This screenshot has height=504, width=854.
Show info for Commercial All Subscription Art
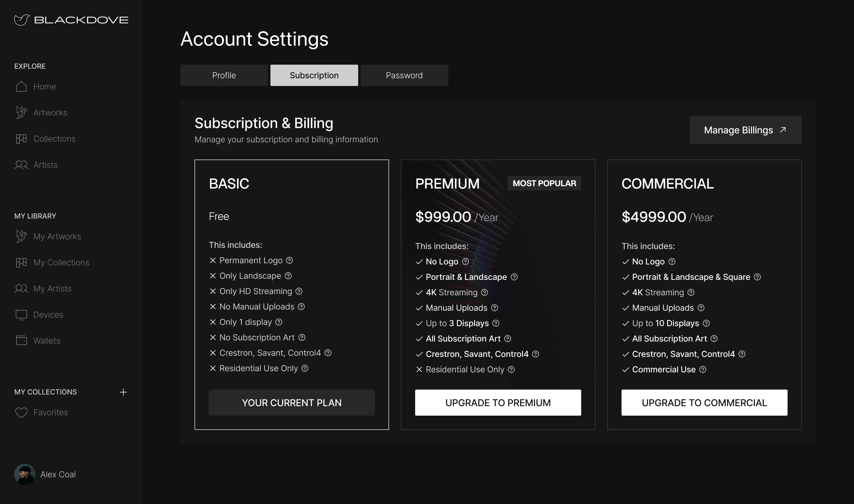click(714, 339)
